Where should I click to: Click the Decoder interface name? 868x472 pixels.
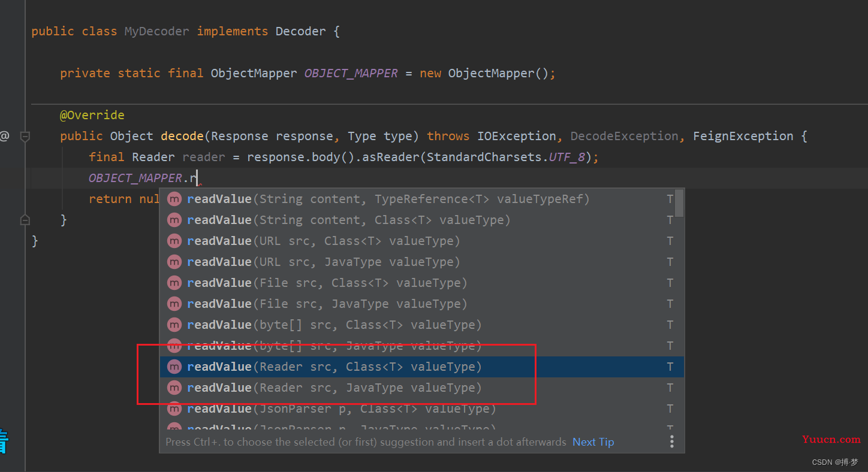(x=300, y=31)
